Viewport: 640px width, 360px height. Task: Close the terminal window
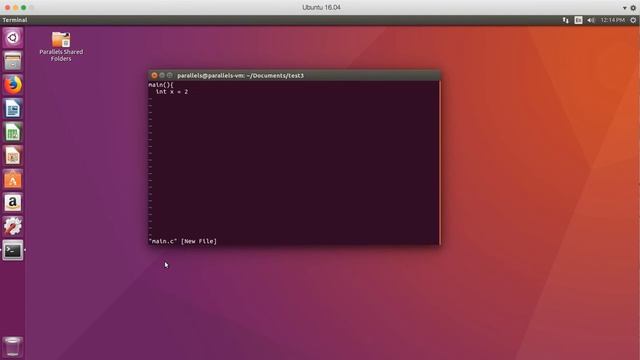pyautogui.click(x=154, y=76)
